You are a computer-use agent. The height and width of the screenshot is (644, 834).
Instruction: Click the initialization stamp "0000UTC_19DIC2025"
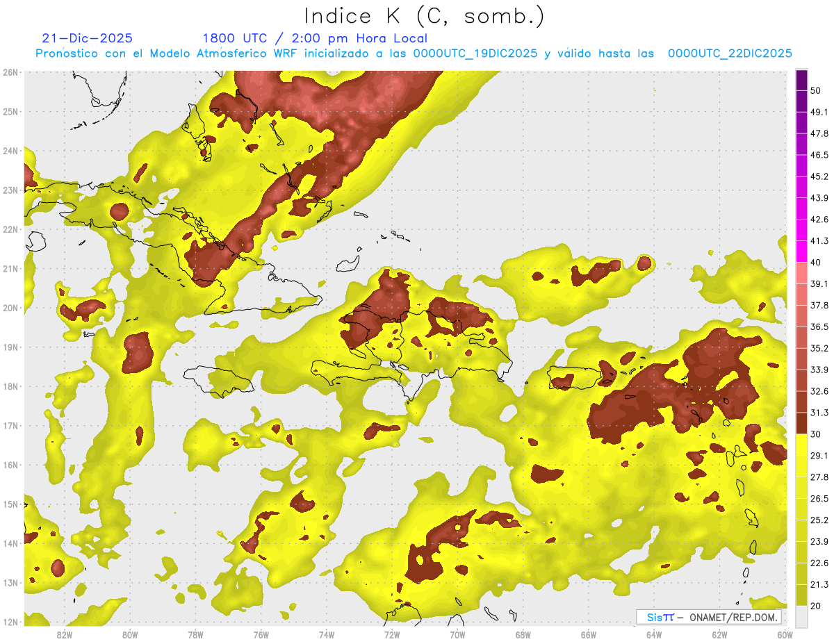475,53
